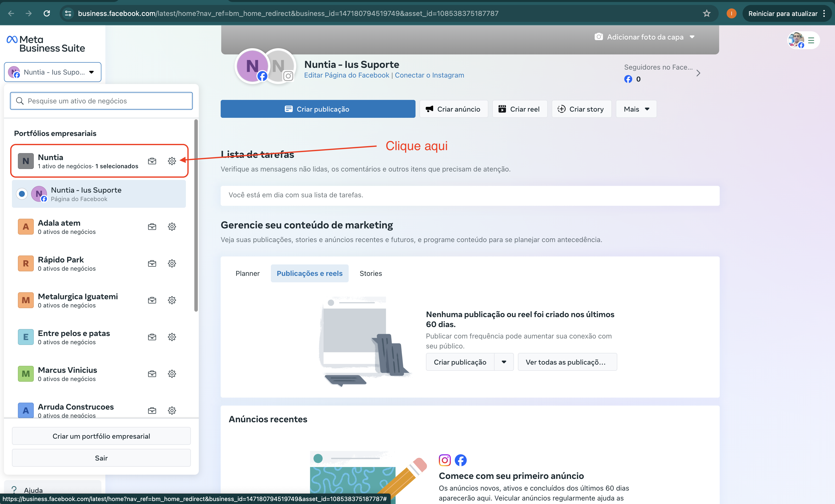Switch to Publicações e reels tab
The image size is (835, 504).
click(309, 273)
